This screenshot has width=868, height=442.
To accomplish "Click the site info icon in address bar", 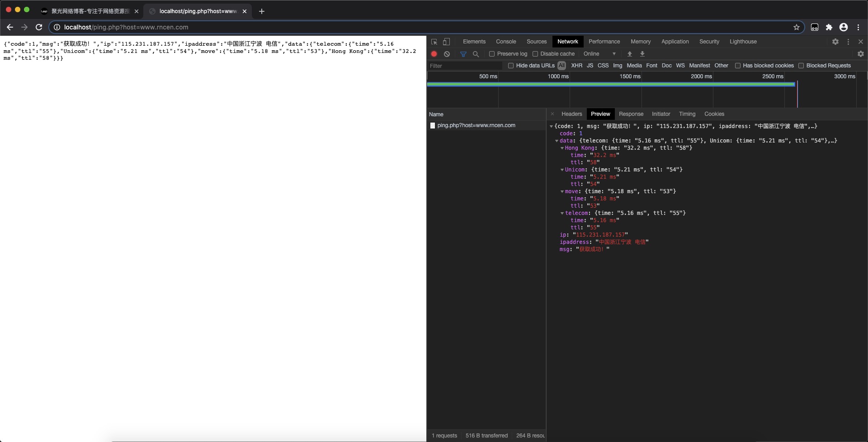I will (x=57, y=27).
